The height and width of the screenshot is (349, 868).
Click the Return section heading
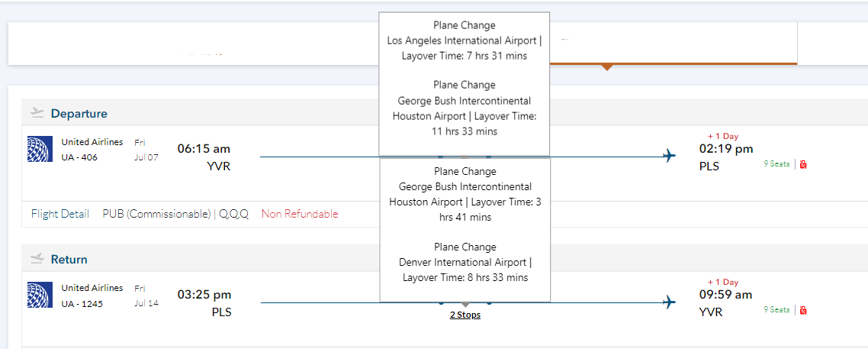(69, 260)
